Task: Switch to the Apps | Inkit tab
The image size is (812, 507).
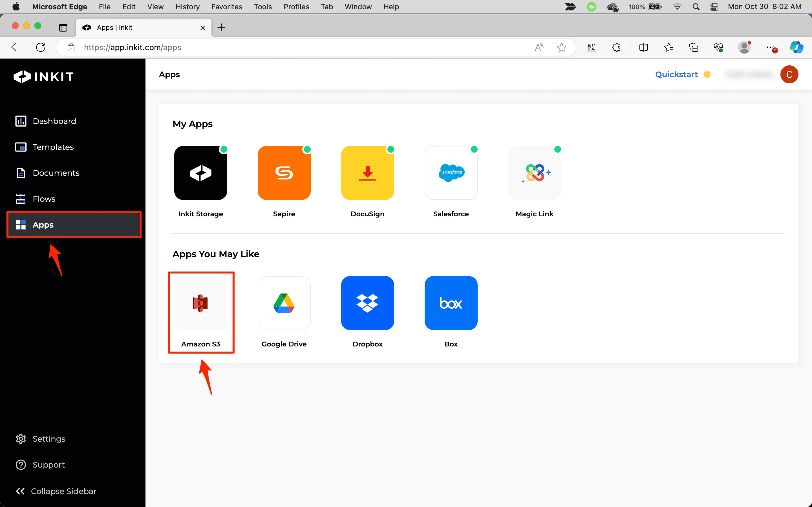Action: coord(134,28)
